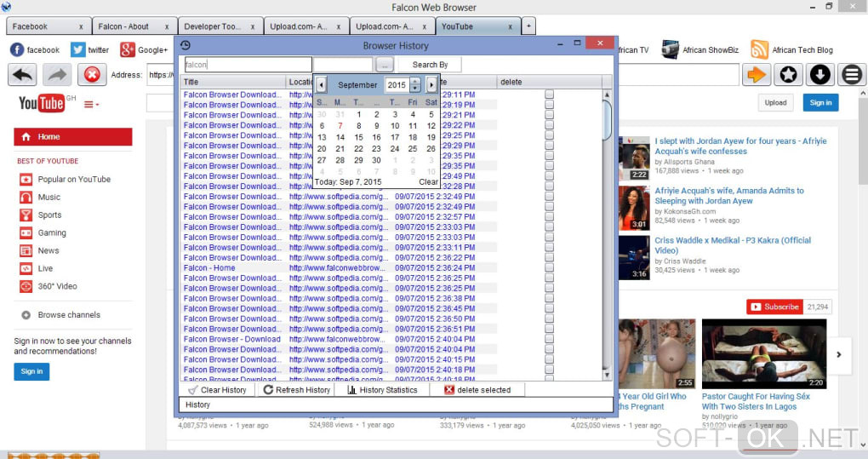Click delete selected button
The image size is (868, 459).
click(x=477, y=390)
